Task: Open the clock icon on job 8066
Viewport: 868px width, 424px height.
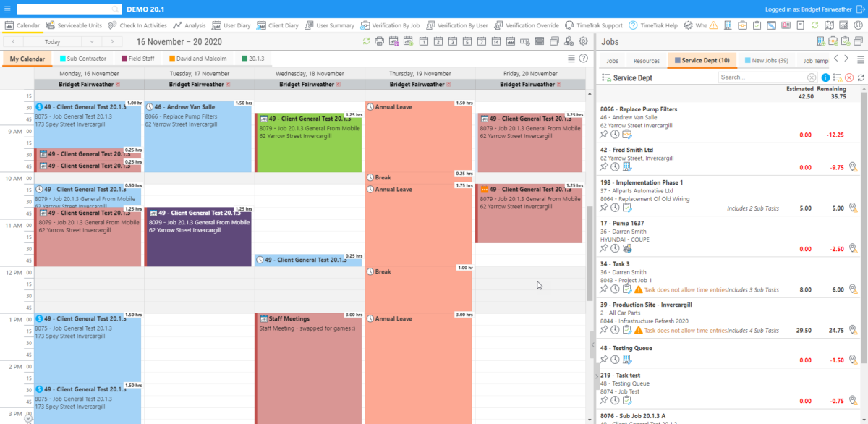Action: [x=615, y=134]
